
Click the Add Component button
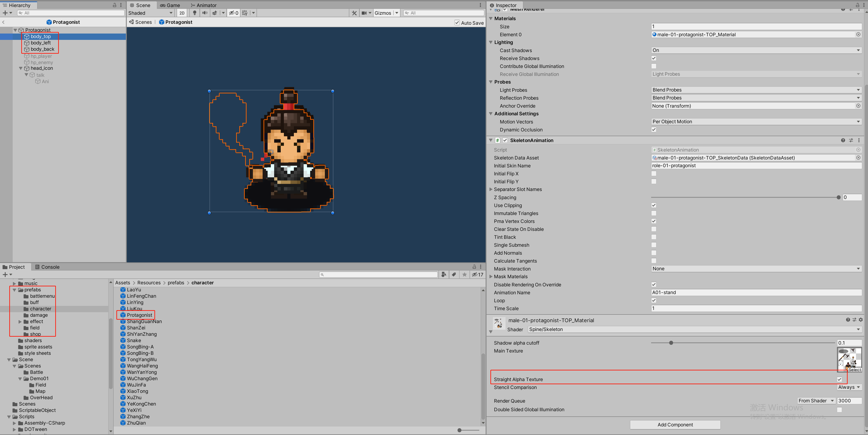pyautogui.click(x=675, y=425)
